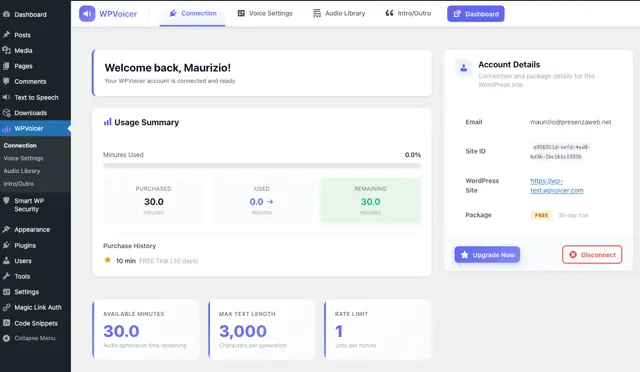Click the Dashboard gauge icon in sidebar
640x372 pixels.
pos(7,14)
